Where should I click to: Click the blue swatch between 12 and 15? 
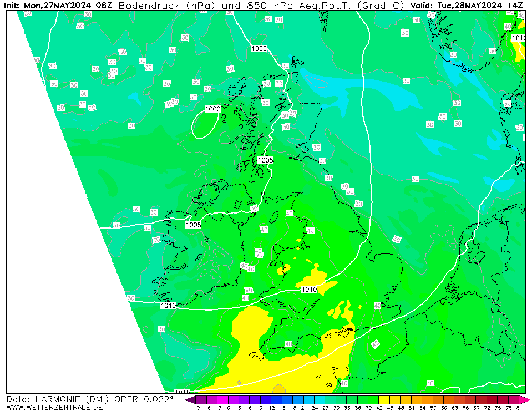[276, 400]
